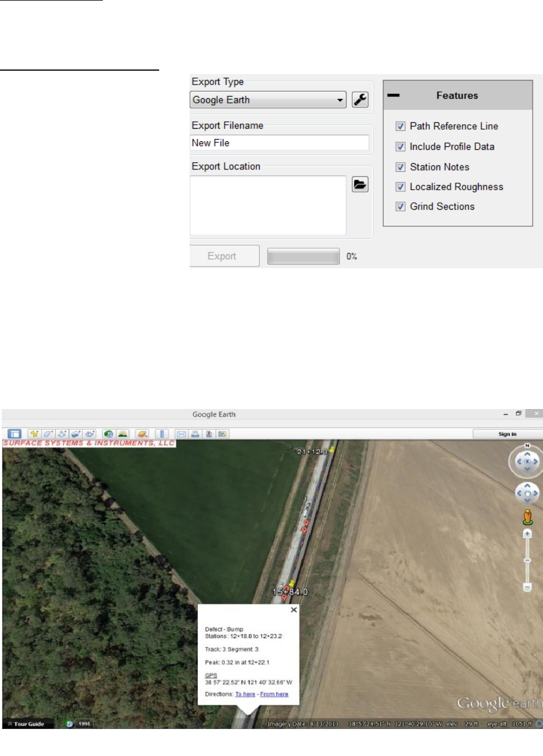Open export settings with the wrench icon

coord(360,99)
